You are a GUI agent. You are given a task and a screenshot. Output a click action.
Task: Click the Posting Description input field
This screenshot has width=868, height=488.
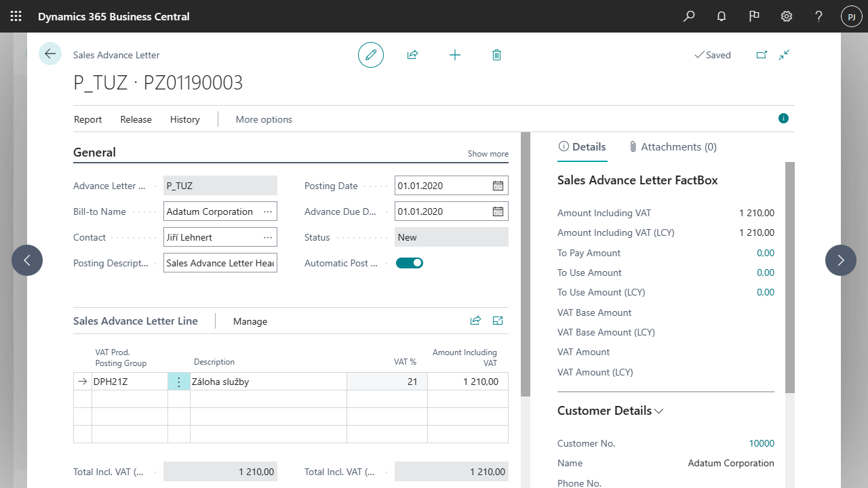click(220, 263)
